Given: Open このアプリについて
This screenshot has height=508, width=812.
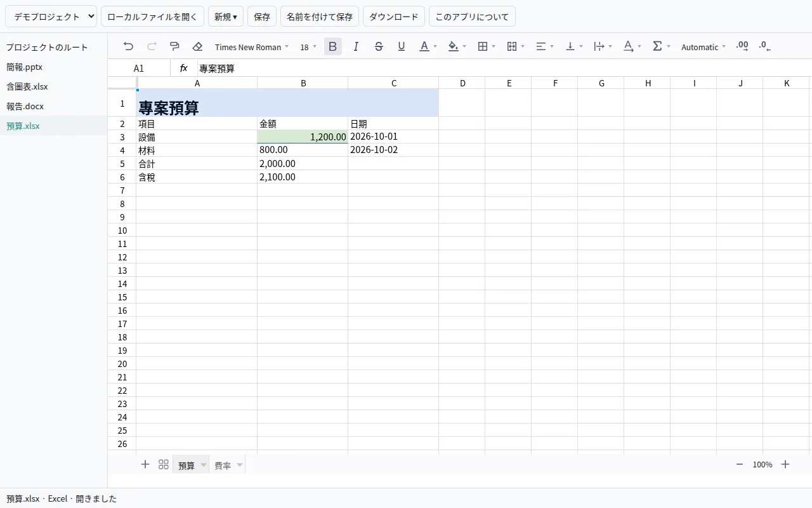Looking at the screenshot, I should 472,17.
